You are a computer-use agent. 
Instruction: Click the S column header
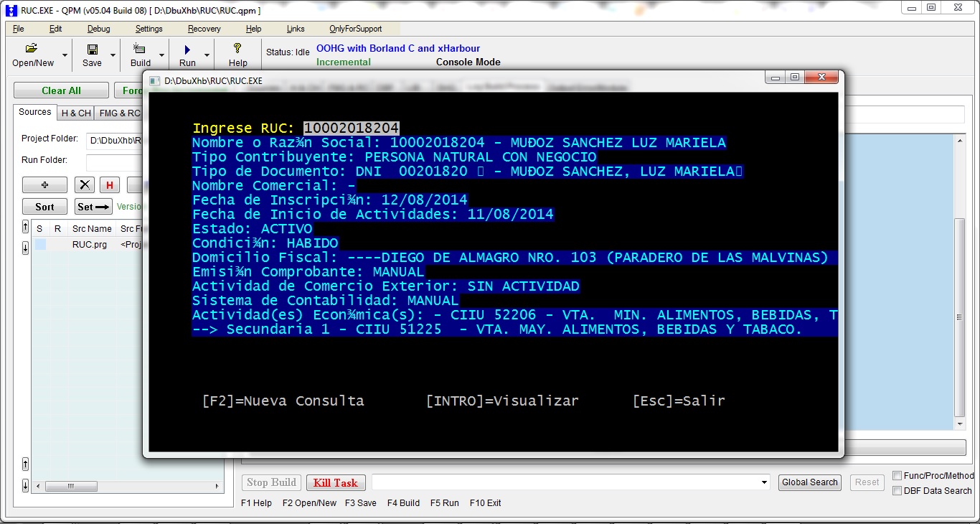point(39,229)
